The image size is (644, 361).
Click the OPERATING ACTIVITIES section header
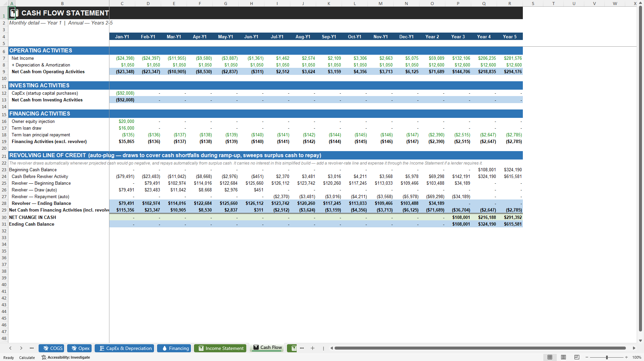(41, 50)
